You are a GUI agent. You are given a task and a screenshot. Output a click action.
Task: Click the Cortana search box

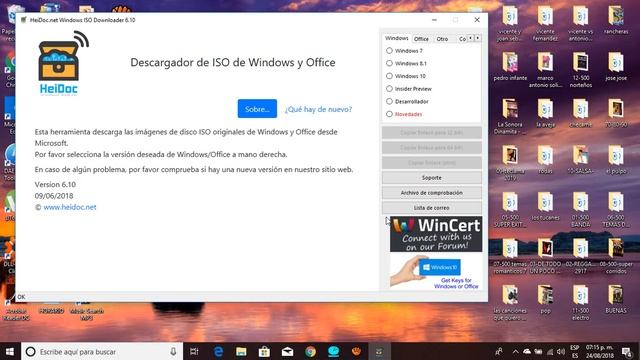(x=102, y=351)
